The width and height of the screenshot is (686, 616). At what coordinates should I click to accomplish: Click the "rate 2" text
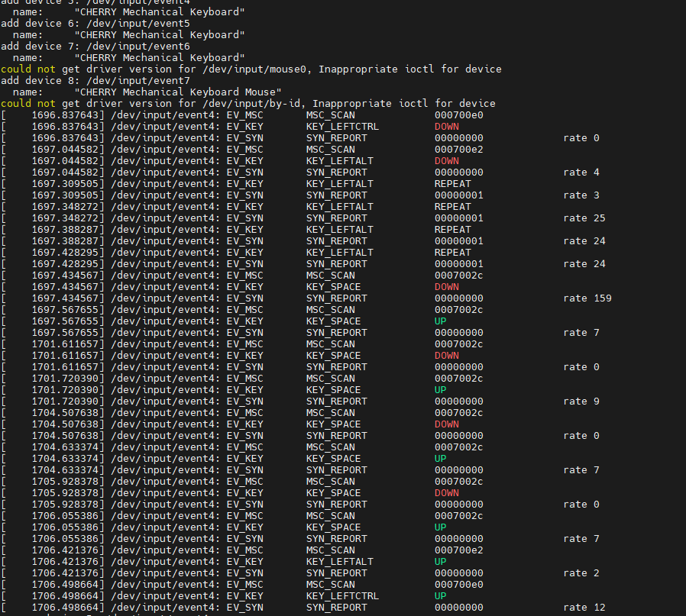(x=581, y=573)
